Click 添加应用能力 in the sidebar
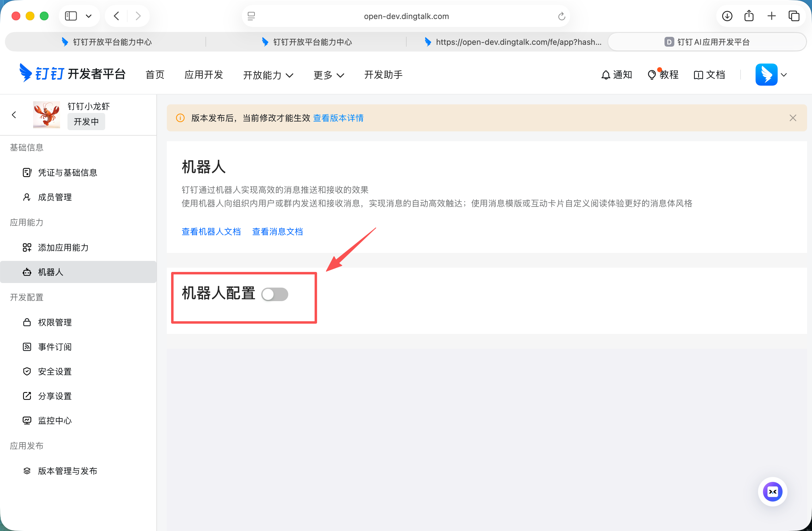This screenshot has width=812, height=531. [x=63, y=248]
